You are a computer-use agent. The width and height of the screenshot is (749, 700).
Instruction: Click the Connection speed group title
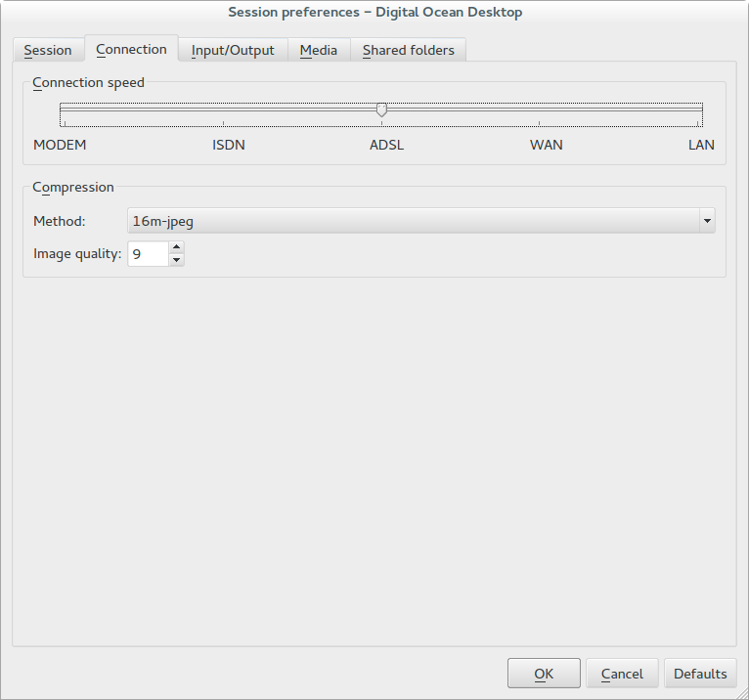[88, 82]
